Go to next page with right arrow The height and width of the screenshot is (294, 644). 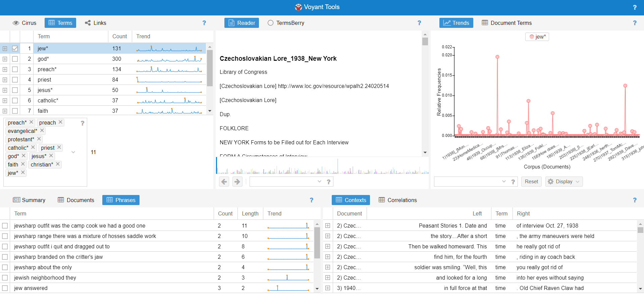(237, 182)
